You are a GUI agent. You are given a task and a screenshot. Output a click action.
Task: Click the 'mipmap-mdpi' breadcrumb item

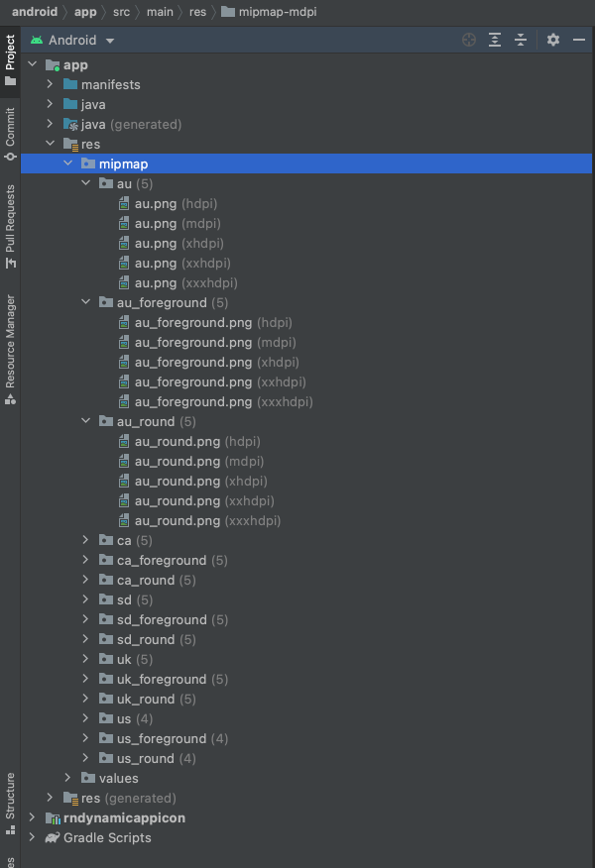click(270, 12)
